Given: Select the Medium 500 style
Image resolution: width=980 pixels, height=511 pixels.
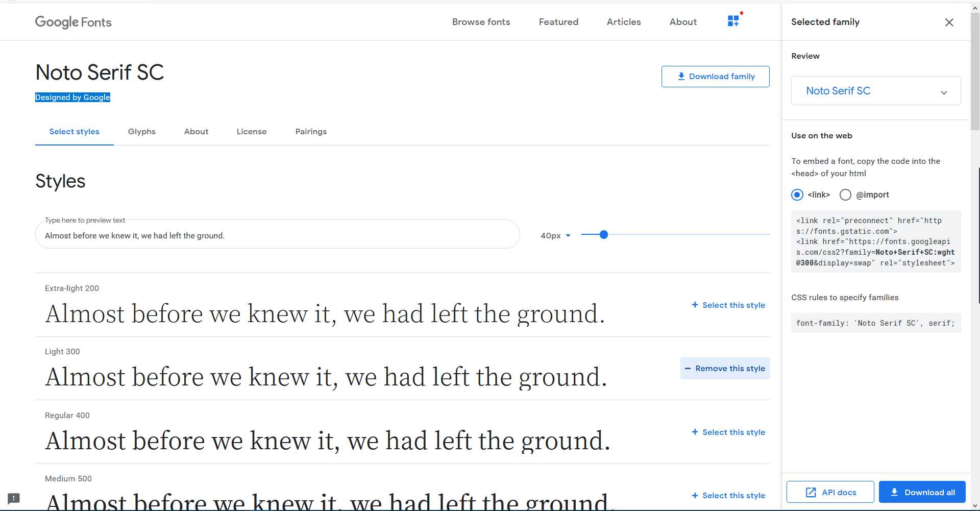Looking at the screenshot, I should pyautogui.click(x=728, y=495).
